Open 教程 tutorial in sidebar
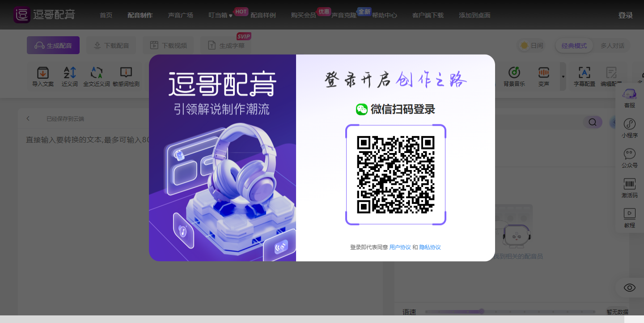Viewport: 644px width, 323px height. click(x=630, y=218)
